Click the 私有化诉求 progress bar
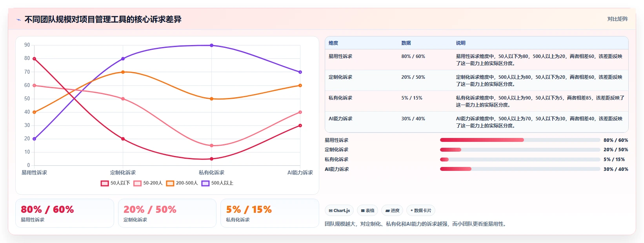The height and width of the screenshot is (243, 644). click(520, 160)
